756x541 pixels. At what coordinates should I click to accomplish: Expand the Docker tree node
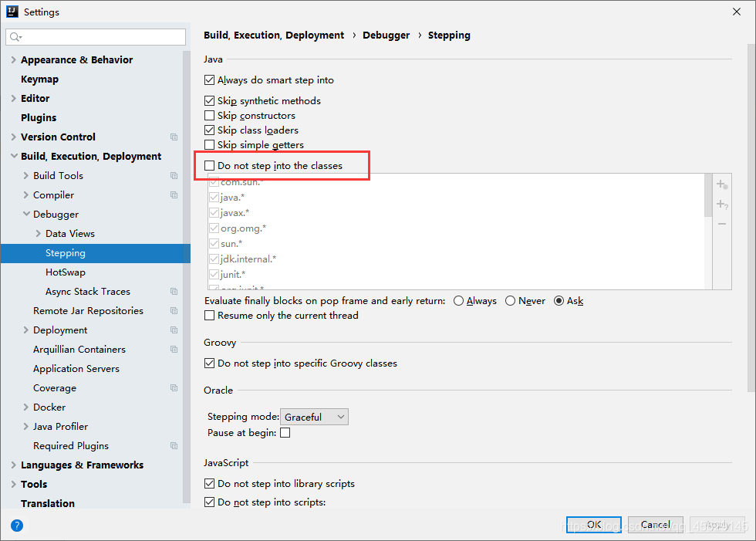(x=26, y=407)
